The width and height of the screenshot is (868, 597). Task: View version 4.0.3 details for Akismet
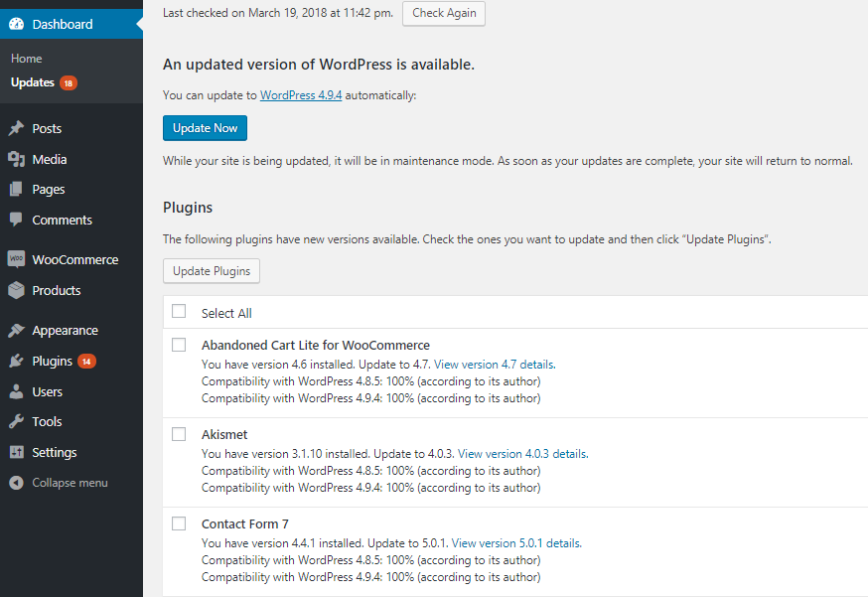click(521, 454)
